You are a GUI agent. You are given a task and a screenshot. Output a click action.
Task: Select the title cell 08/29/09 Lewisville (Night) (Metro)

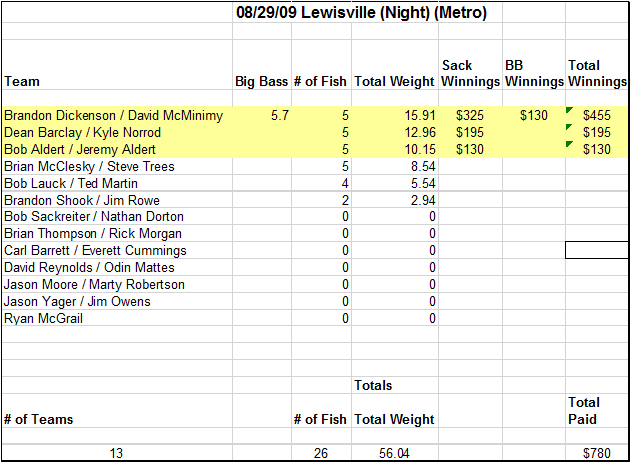pos(361,13)
